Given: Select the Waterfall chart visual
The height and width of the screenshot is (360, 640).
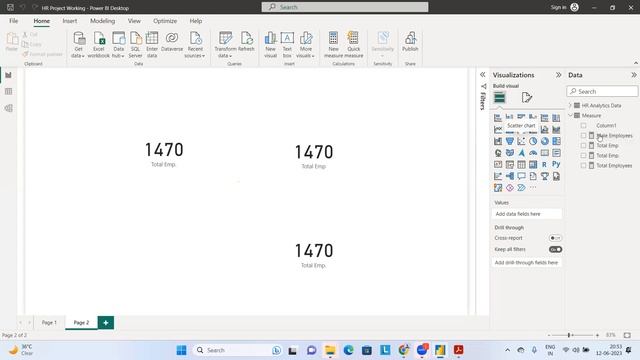Looking at the screenshot, I should [498, 141].
